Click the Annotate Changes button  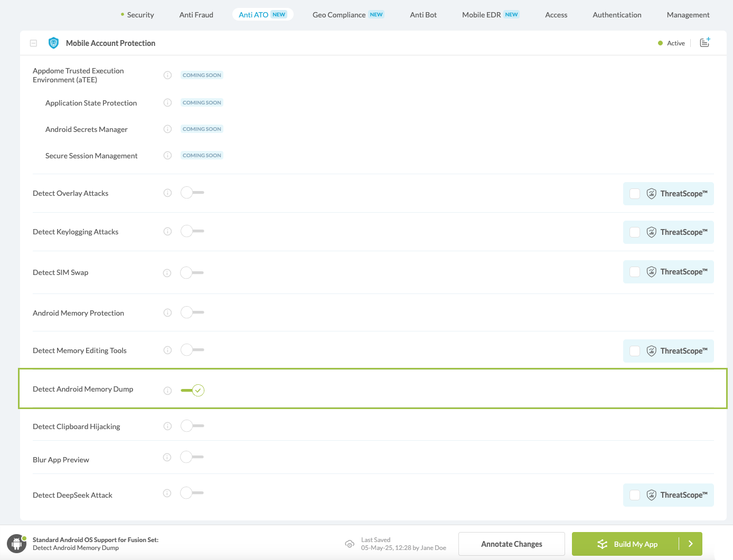coord(511,544)
